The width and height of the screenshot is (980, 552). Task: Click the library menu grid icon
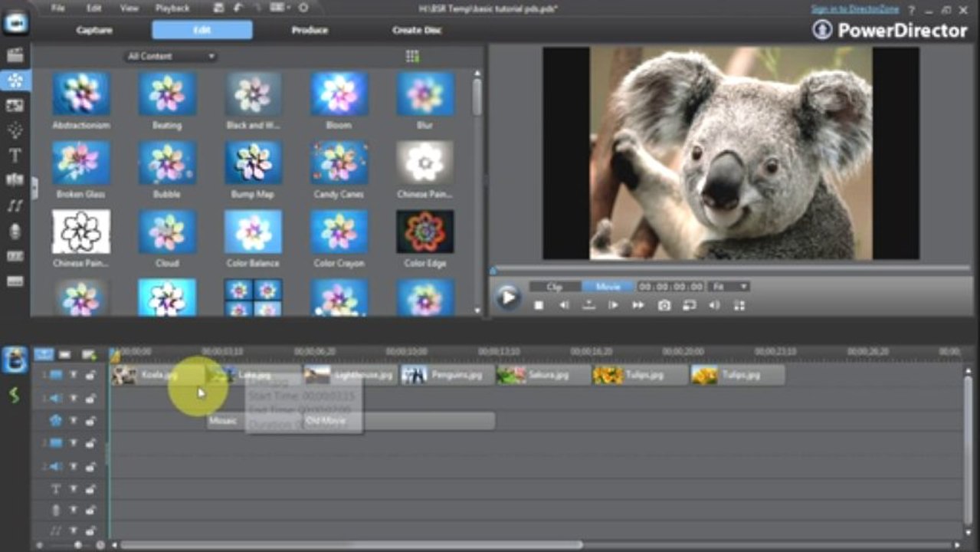click(412, 56)
